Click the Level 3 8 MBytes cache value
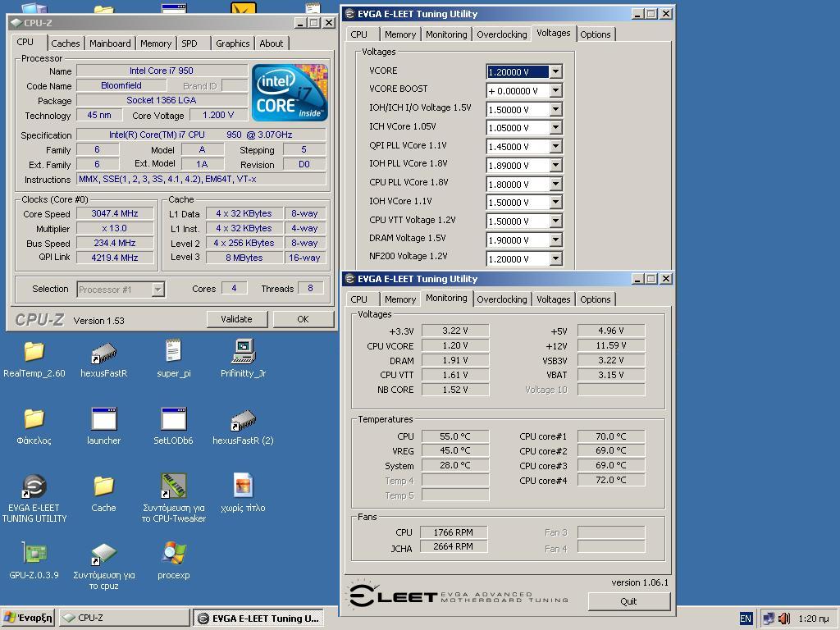This screenshot has width=840, height=630. pos(244,257)
